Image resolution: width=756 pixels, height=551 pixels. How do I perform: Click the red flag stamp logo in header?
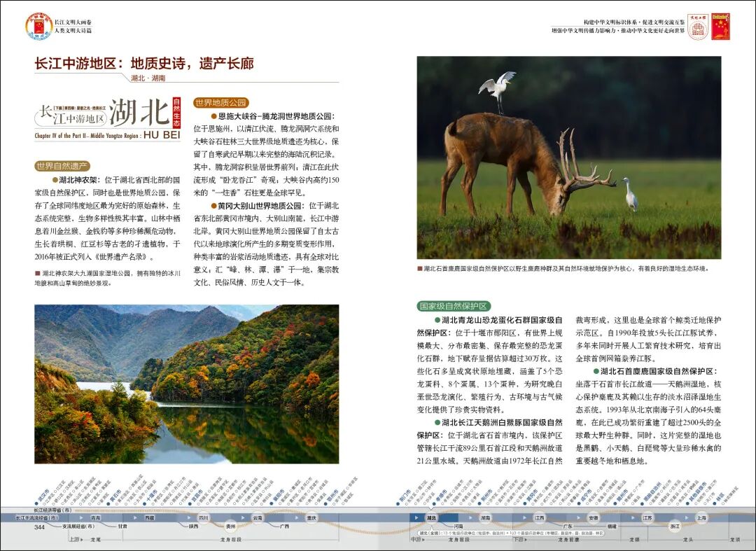721,27
